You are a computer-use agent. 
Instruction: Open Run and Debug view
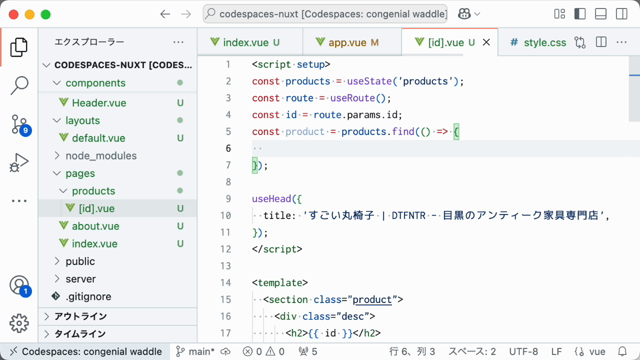[19, 163]
